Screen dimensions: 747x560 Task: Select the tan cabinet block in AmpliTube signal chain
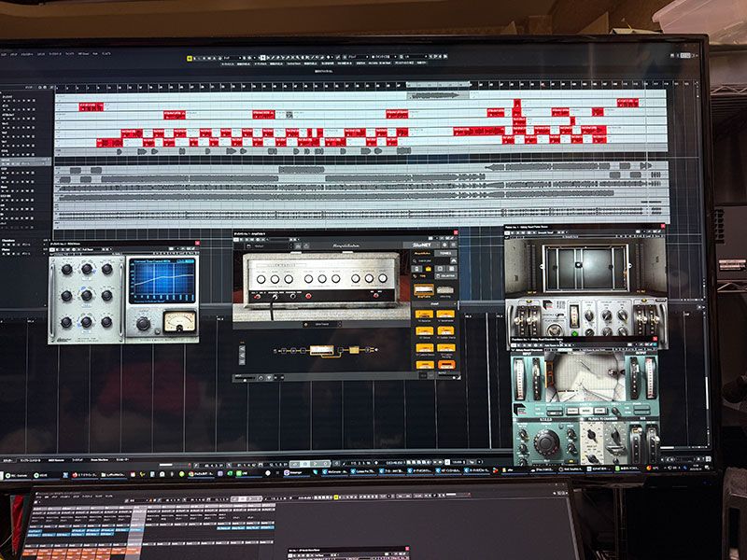354,350
